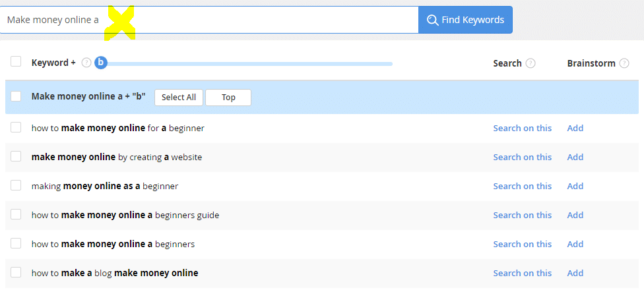Select checkbox for 'make money online by creating a website'
The width and height of the screenshot is (644, 290).
tap(16, 156)
